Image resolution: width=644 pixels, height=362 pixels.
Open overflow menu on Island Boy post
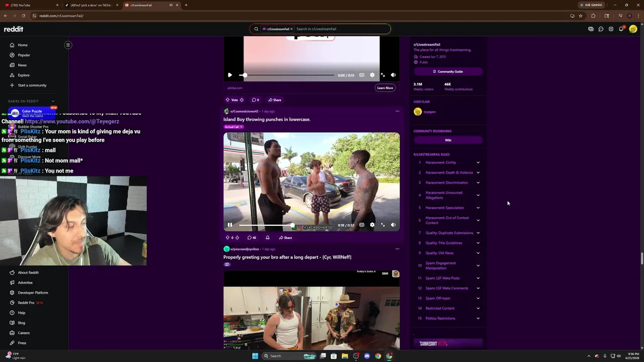[x=397, y=111]
